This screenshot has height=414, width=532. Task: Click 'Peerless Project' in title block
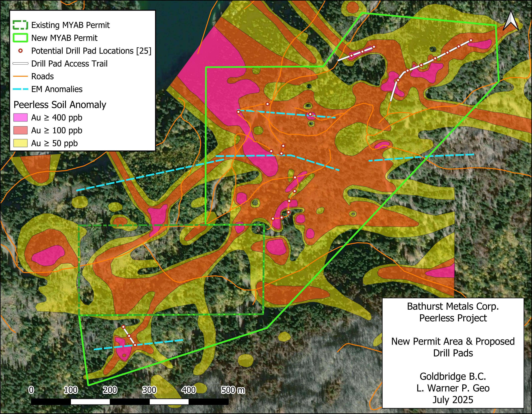[x=453, y=318]
